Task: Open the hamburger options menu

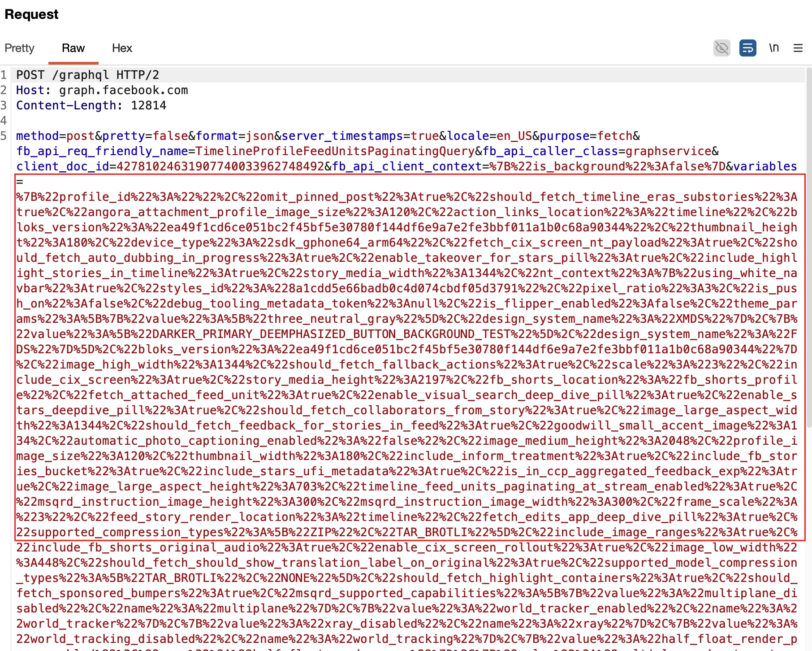Action: coord(798,48)
